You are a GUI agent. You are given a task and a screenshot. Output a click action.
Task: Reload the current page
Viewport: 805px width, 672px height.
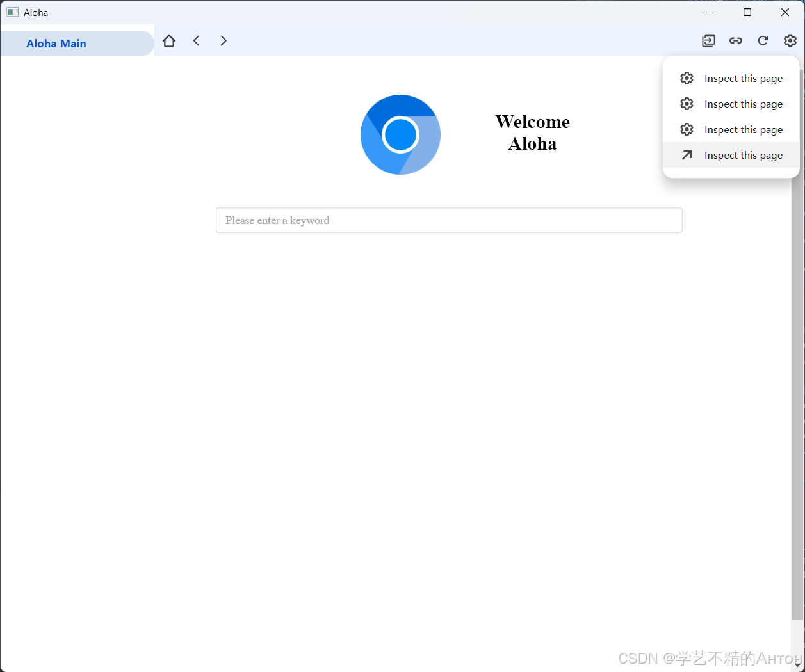click(x=763, y=40)
